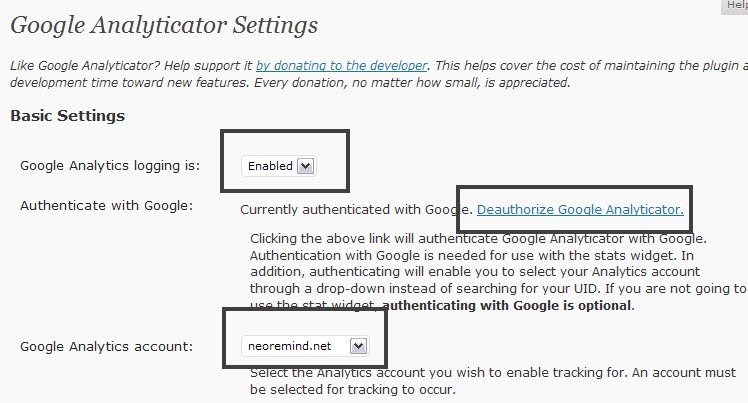Open the logging Enabled dropdown
Image resolution: width=748 pixels, height=403 pixels.
point(279,166)
